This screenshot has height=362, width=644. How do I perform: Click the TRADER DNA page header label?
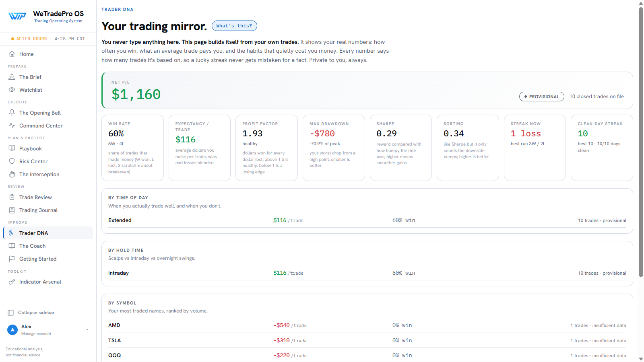(118, 9)
